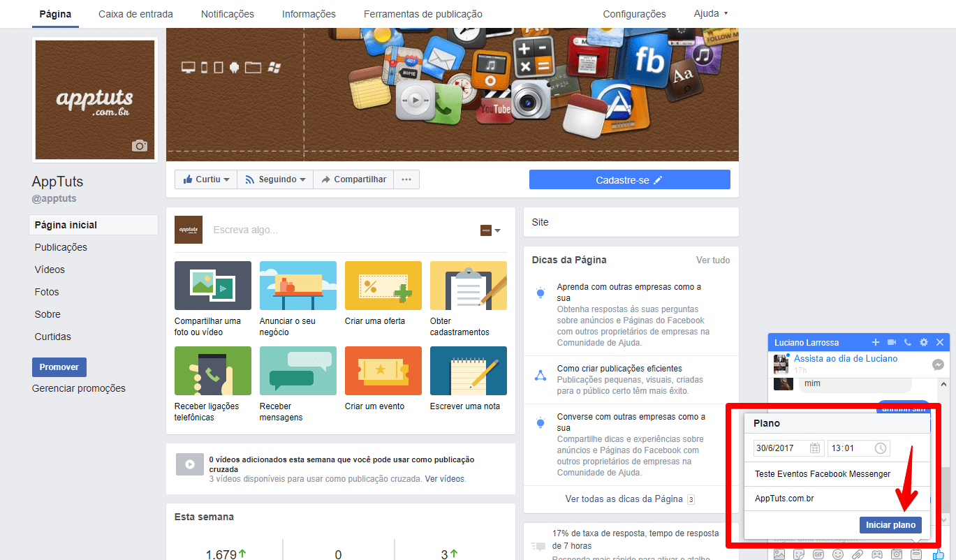Select 'Receber mensagens' tile
Image resolution: width=956 pixels, height=560 pixels.
click(x=298, y=385)
